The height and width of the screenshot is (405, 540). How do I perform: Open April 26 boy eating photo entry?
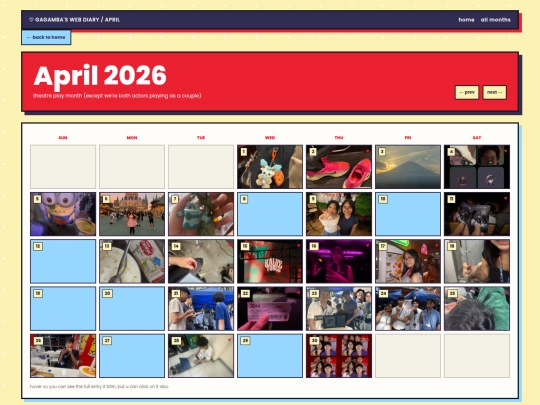(x=63, y=356)
